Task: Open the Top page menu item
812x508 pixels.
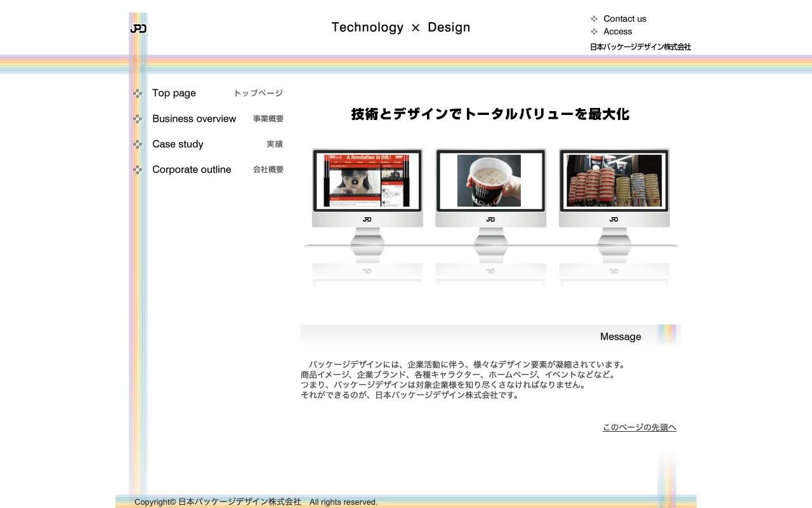Action: tap(174, 93)
